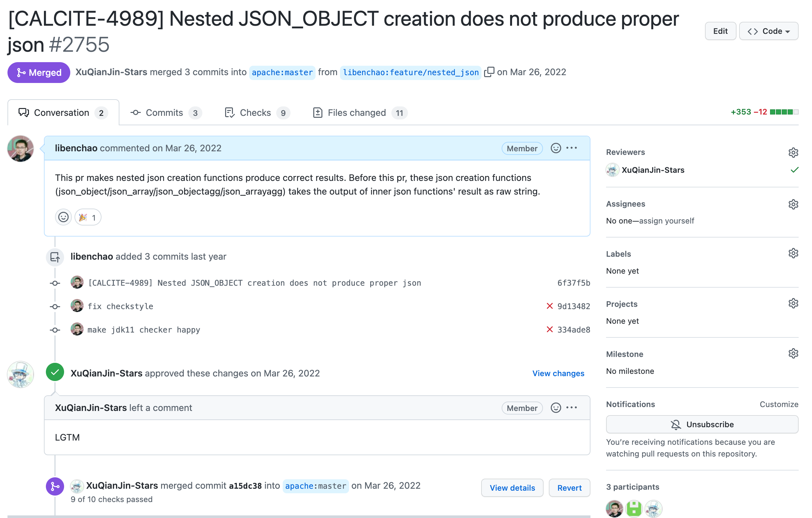812x518 pixels.
Task: Expand the Code dropdown button
Action: point(768,31)
